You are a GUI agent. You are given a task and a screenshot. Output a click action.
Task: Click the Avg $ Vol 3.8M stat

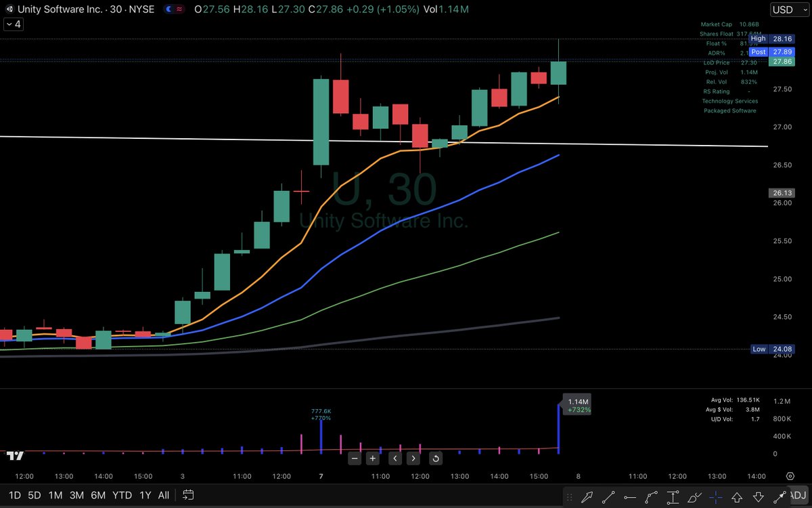[731, 410]
